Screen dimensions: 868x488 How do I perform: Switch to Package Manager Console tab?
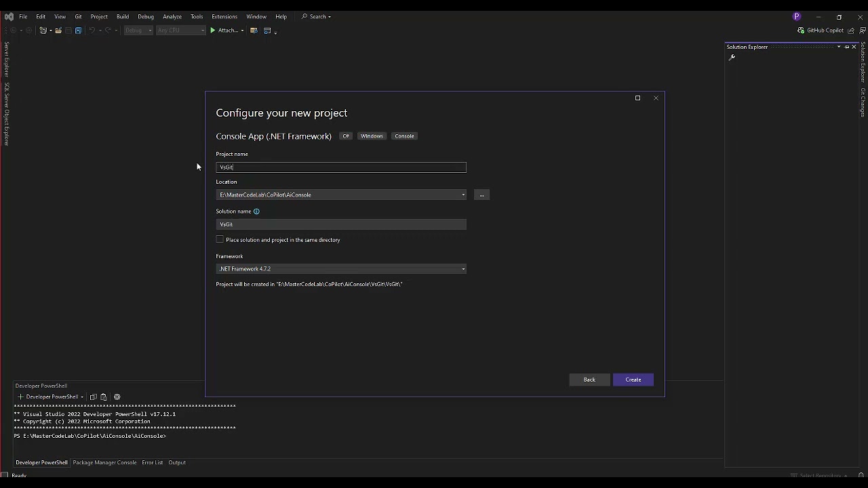pos(105,463)
